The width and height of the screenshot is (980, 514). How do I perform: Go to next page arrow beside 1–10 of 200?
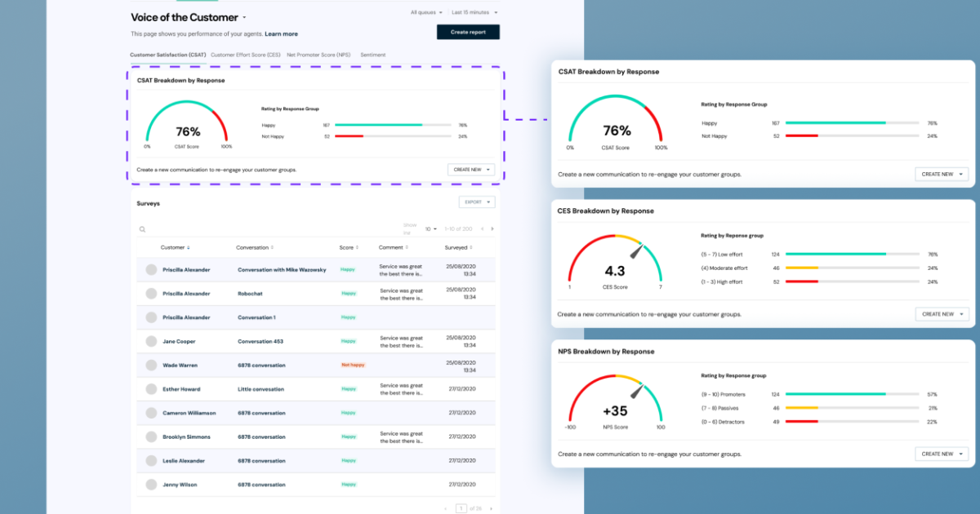tap(492, 228)
